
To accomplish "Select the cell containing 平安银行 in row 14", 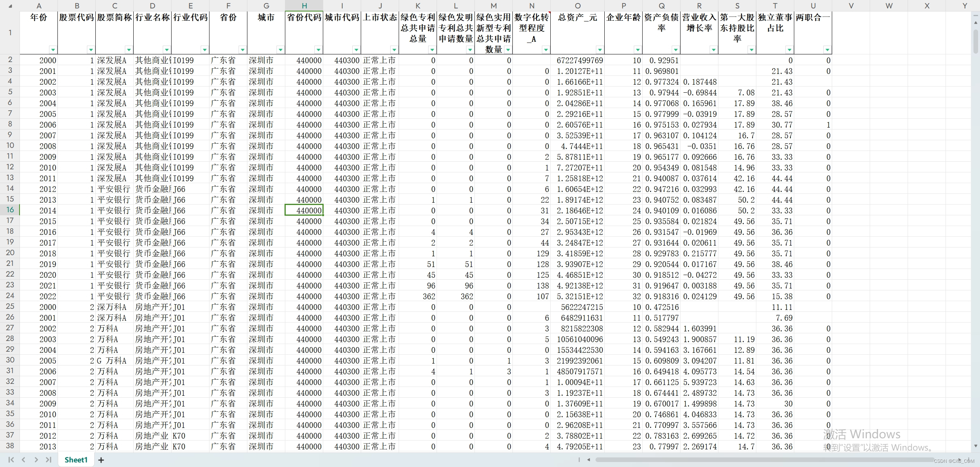I will point(114,189).
